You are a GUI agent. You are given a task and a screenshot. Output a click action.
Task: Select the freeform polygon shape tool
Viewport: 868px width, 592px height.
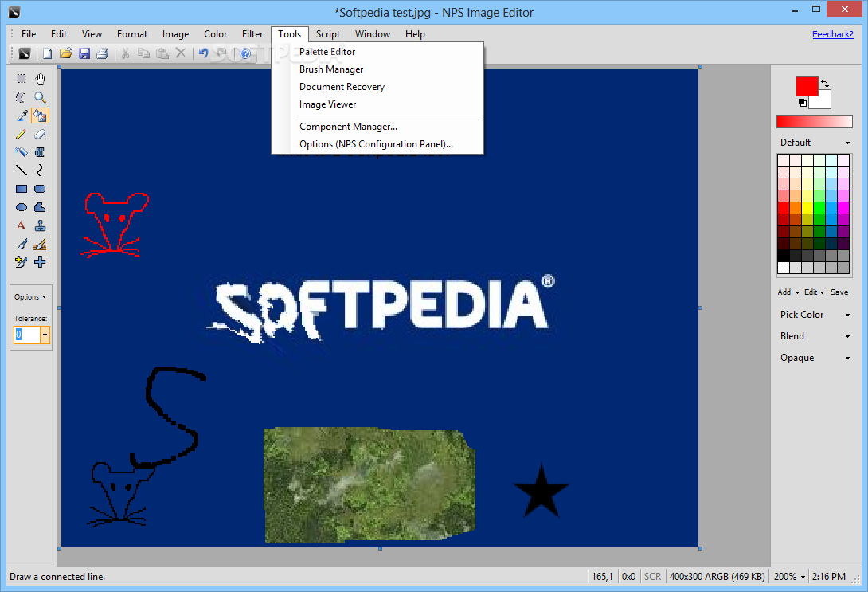coord(40,207)
